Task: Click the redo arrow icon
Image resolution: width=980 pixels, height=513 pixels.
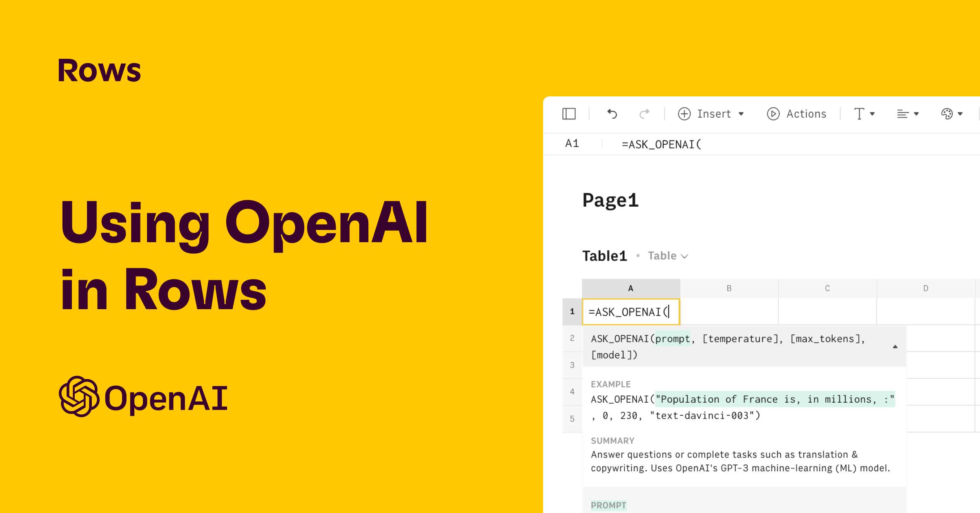Action: [644, 114]
